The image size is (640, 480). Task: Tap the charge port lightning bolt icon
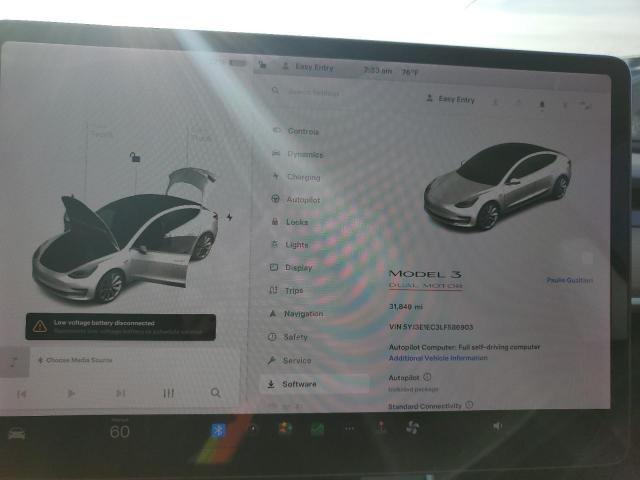click(x=230, y=217)
